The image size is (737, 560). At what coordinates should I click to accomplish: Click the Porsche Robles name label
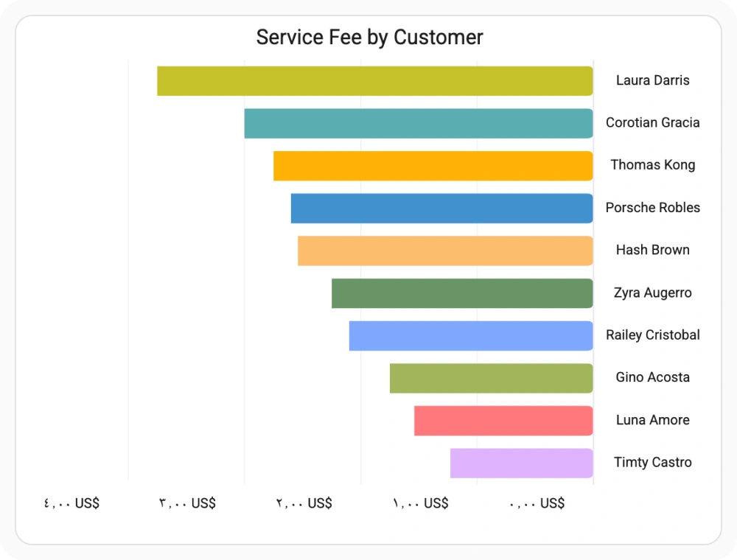pyautogui.click(x=653, y=208)
